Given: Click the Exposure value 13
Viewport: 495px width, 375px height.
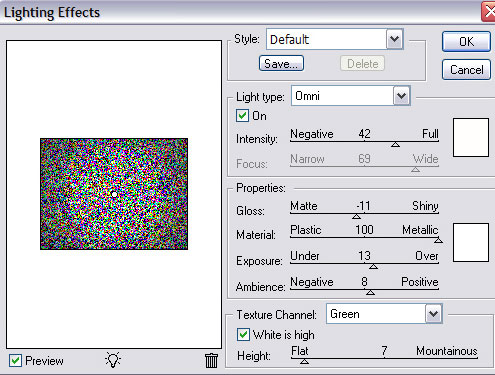Looking at the screenshot, I should pos(364,256).
